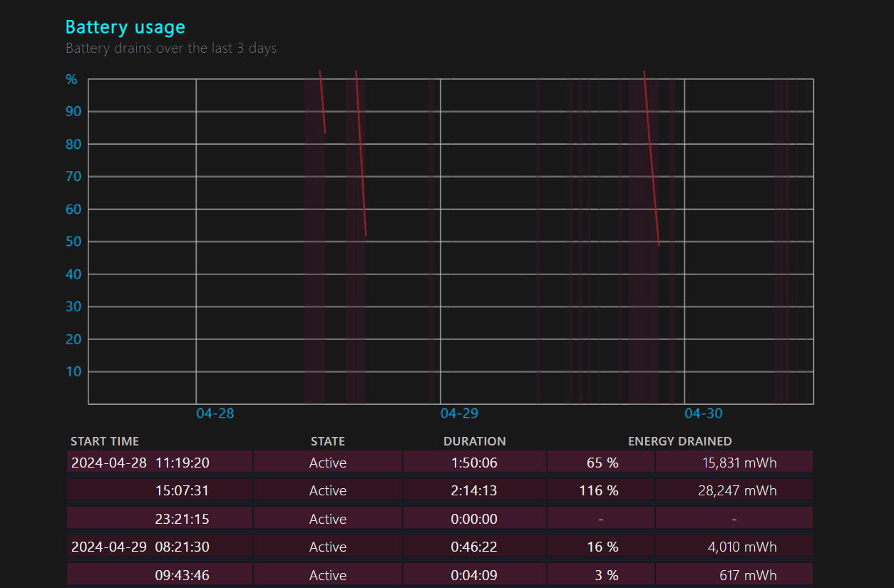This screenshot has width=894, height=588.
Task: Select the 04-30 date label on chart axis
Action: 704,413
